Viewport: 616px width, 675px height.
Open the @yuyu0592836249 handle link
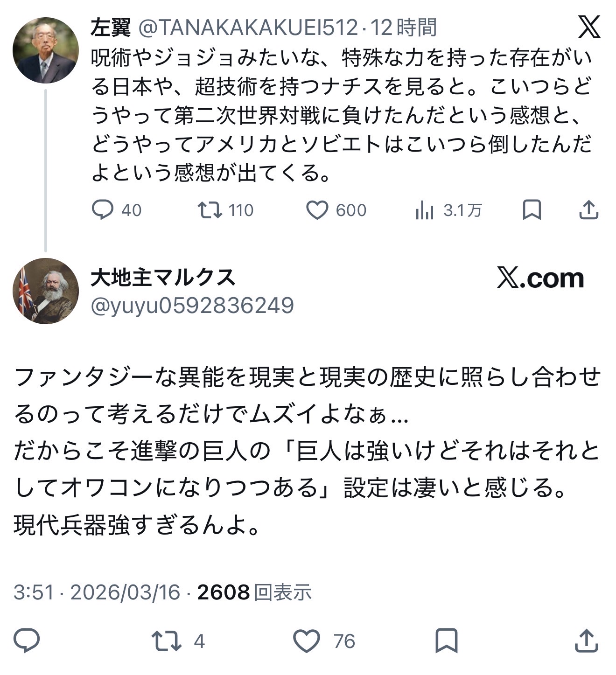point(192,306)
